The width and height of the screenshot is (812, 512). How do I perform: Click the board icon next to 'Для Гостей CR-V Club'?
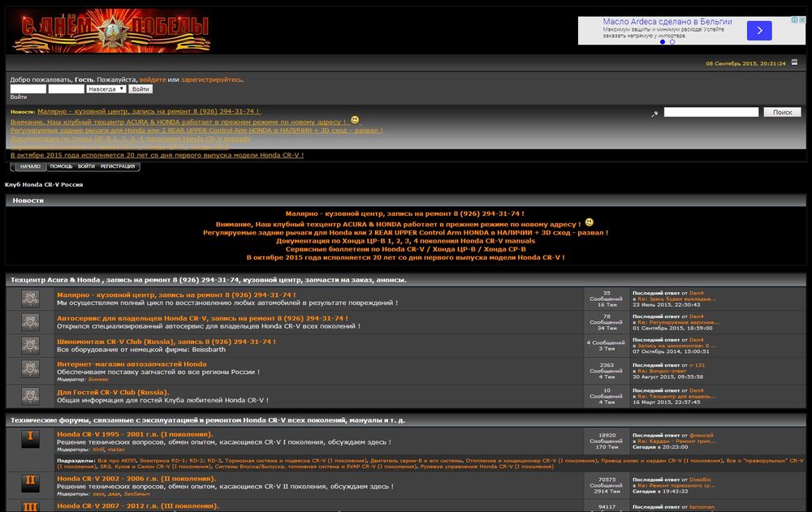pos(30,396)
